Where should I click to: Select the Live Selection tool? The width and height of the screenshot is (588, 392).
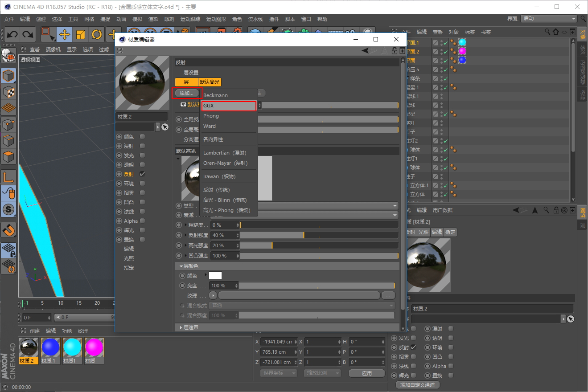[47, 34]
